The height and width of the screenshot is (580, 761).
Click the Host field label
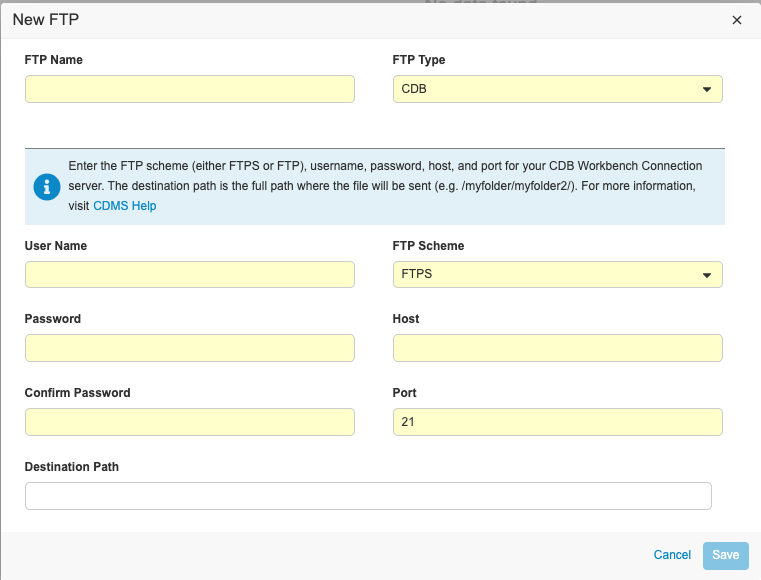[406, 319]
